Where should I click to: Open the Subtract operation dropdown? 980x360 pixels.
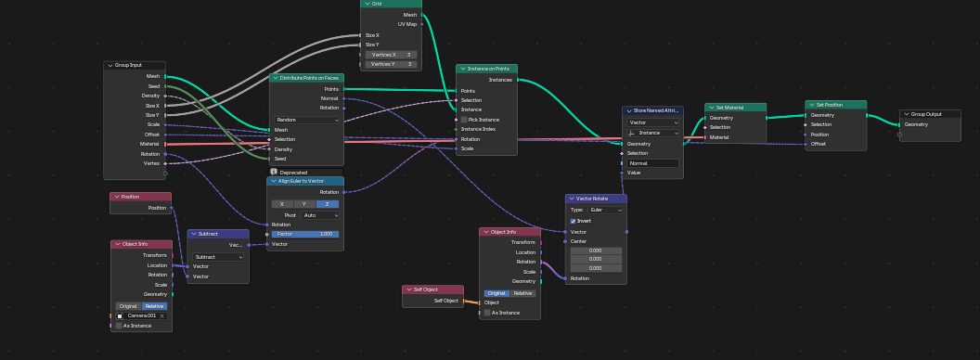(218, 257)
